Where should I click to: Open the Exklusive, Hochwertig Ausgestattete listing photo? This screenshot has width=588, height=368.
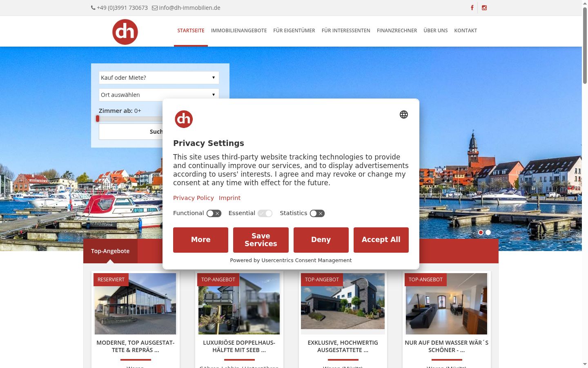coord(343,301)
